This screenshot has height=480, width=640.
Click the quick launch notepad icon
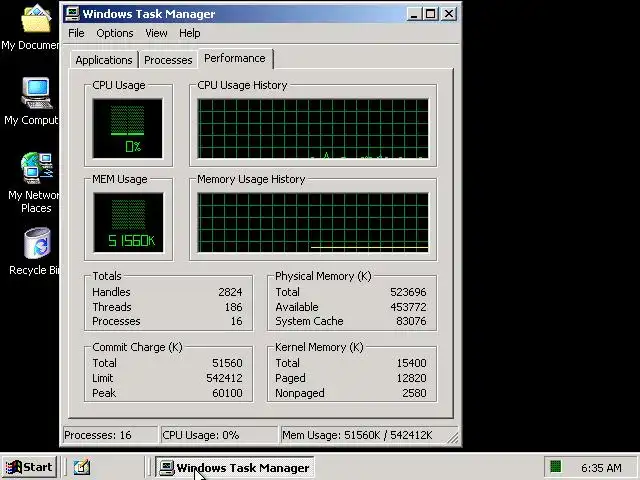82,467
